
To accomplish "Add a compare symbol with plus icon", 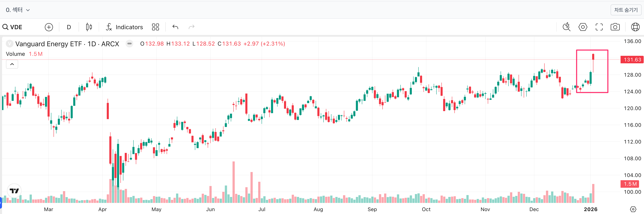I will click(x=49, y=27).
